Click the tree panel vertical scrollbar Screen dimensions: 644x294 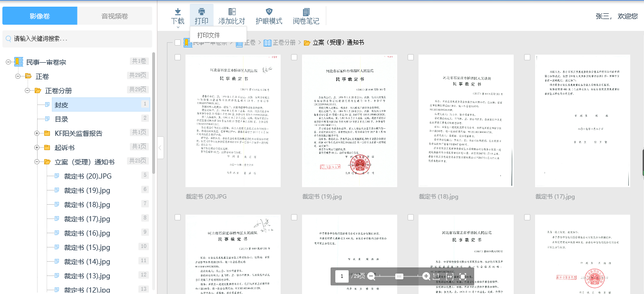[154, 114]
